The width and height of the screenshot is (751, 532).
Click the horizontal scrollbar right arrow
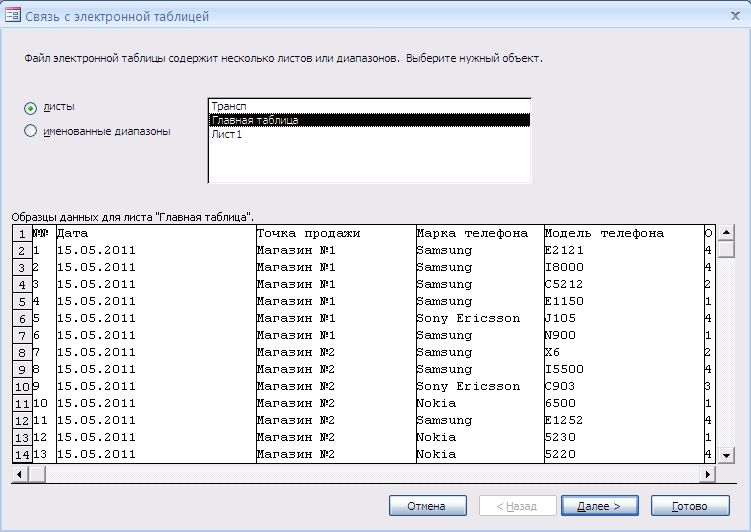pos(707,475)
